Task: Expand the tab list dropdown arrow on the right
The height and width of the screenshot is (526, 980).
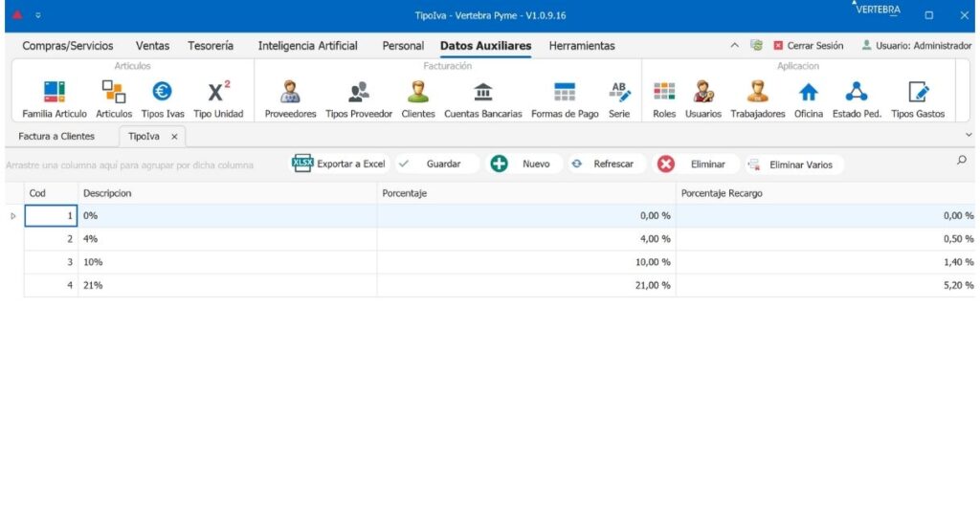Action: pyautogui.click(x=969, y=135)
